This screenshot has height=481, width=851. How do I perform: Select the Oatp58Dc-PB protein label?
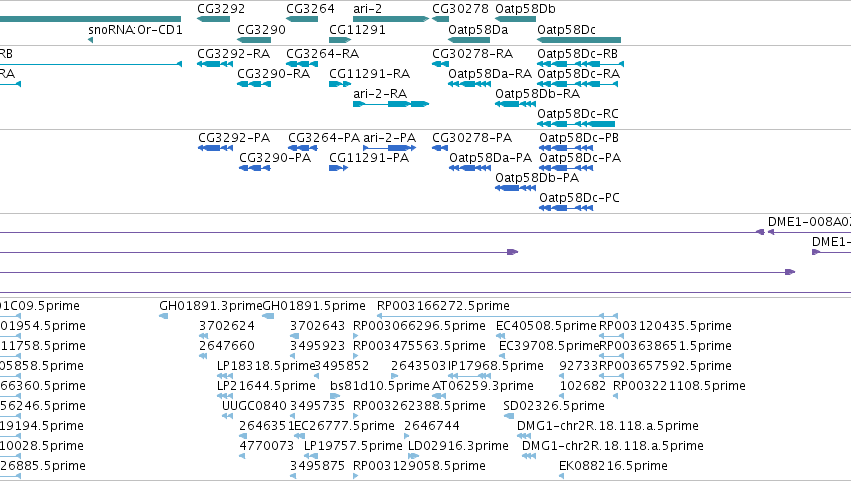coord(579,138)
